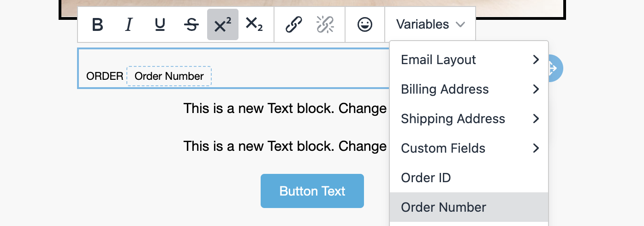
Task: Insert a hyperlink with the link icon
Action: coord(294,24)
